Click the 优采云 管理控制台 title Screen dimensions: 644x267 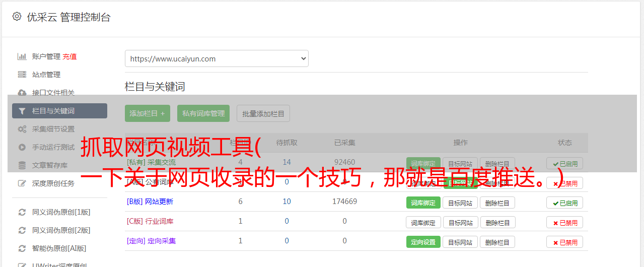(68, 17)
